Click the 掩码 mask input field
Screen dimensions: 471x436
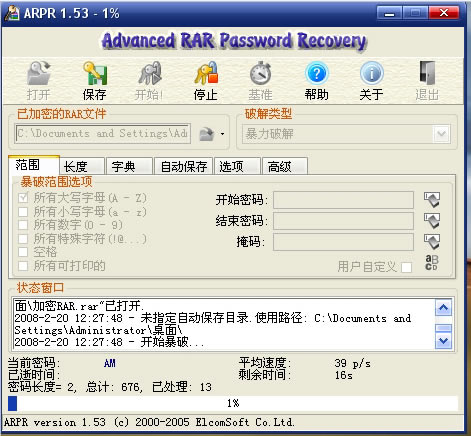coord(343,242)
